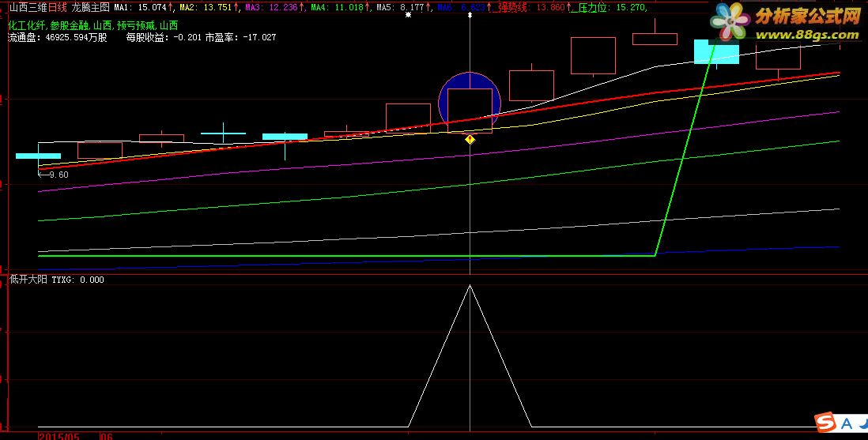Click the yellow diamond alert marker
Viewport: 868px width, 440px height.
pyautogui.click(x=470, y=140)
